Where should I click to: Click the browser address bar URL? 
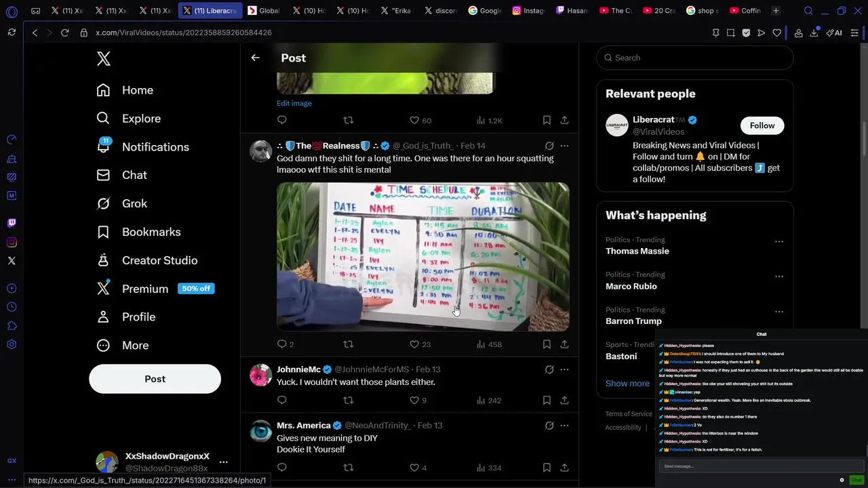pos(184,33)
